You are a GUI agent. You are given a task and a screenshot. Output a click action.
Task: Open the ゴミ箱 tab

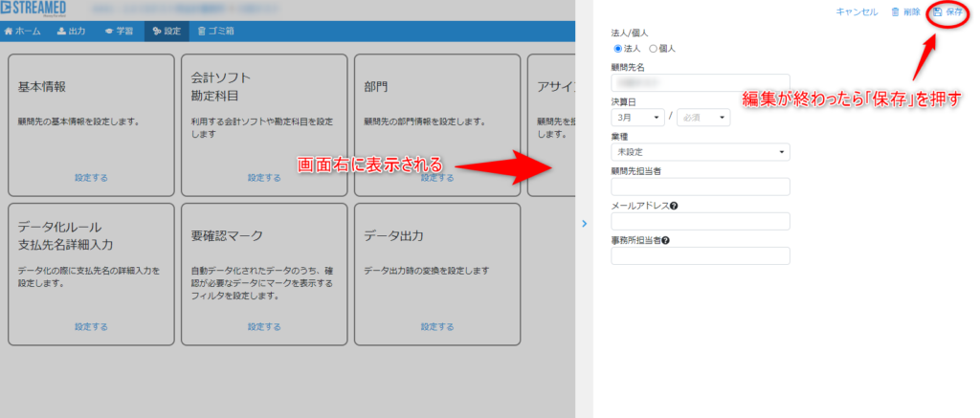[215, 32]
